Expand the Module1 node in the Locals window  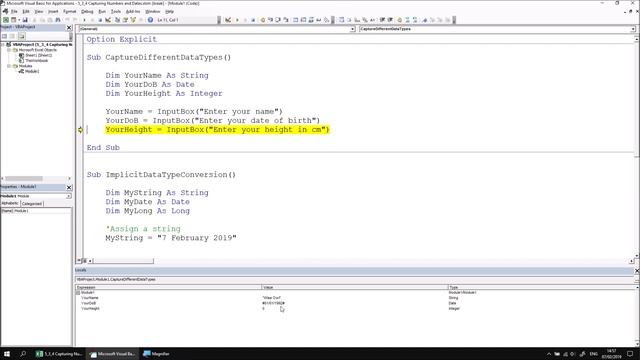pyautogui.click(x=78, y=293)
